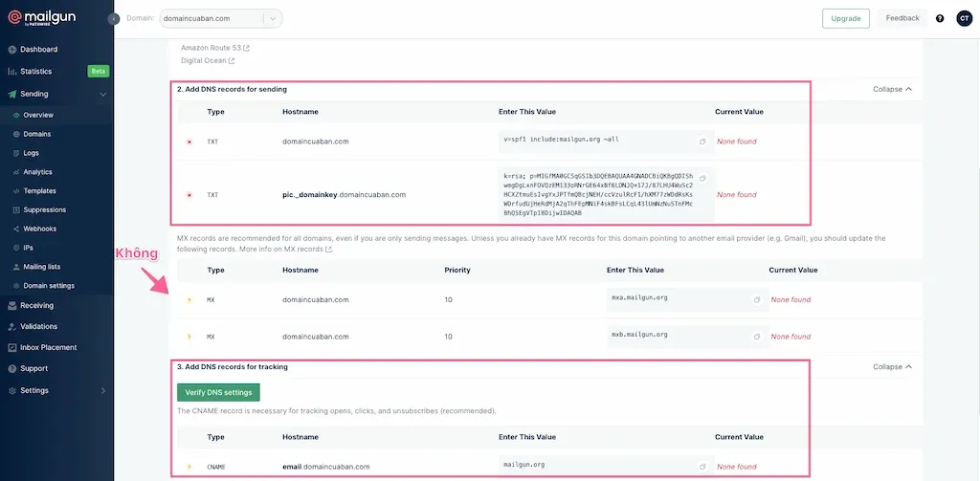Go to Analytics in sidebar
Viewport: 980px width, 481px height.
(37, 172)
